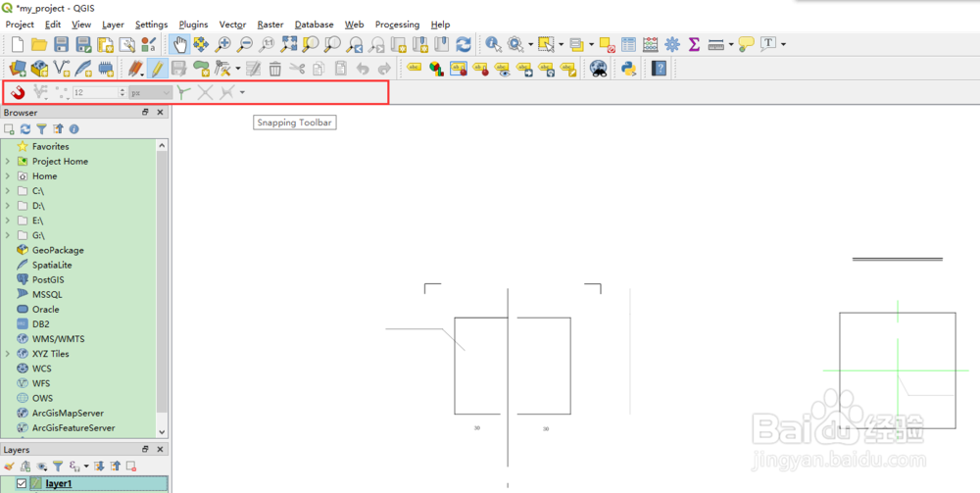
Task: Select WMS/WMTS in the Browser panel
Action: click(58, 339)
